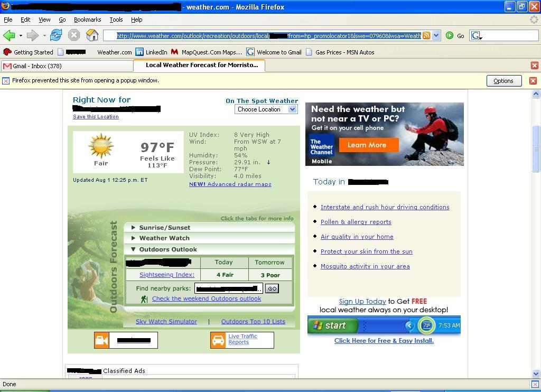The image size is (541, 392).
Task: Reload the page with the Refresh icon
Action: pos(56,35)
